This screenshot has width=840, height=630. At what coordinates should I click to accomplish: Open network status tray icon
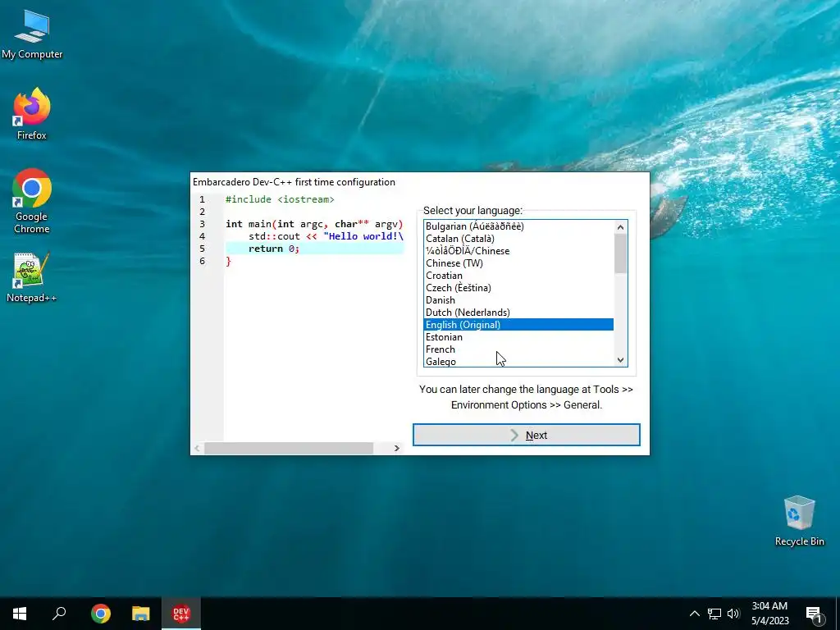coord(714,614)
